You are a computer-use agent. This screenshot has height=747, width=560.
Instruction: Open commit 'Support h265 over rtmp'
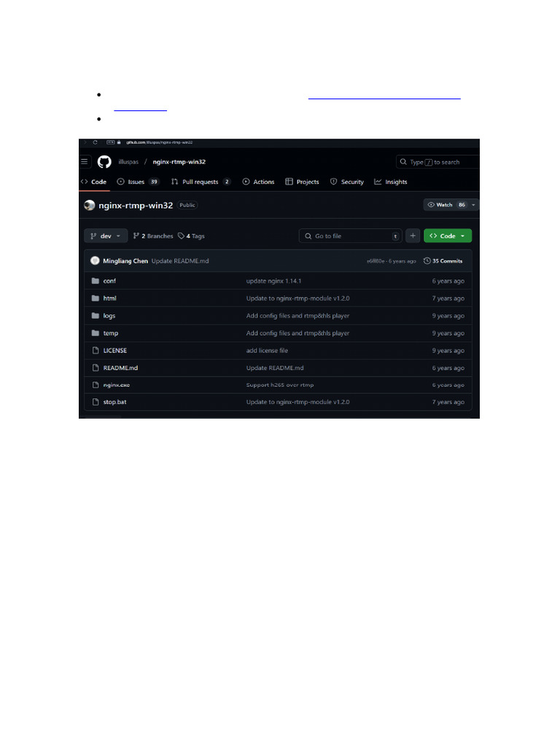point(279,385)
